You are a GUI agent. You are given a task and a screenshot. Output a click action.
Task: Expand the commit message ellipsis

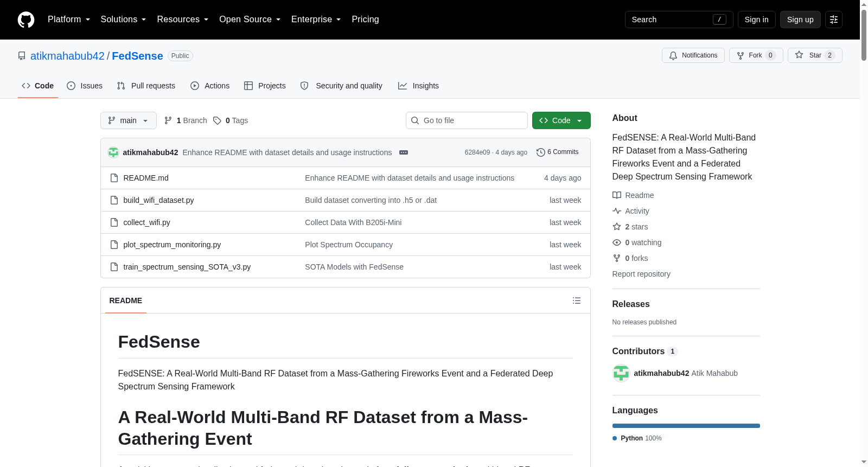[404, 152]
